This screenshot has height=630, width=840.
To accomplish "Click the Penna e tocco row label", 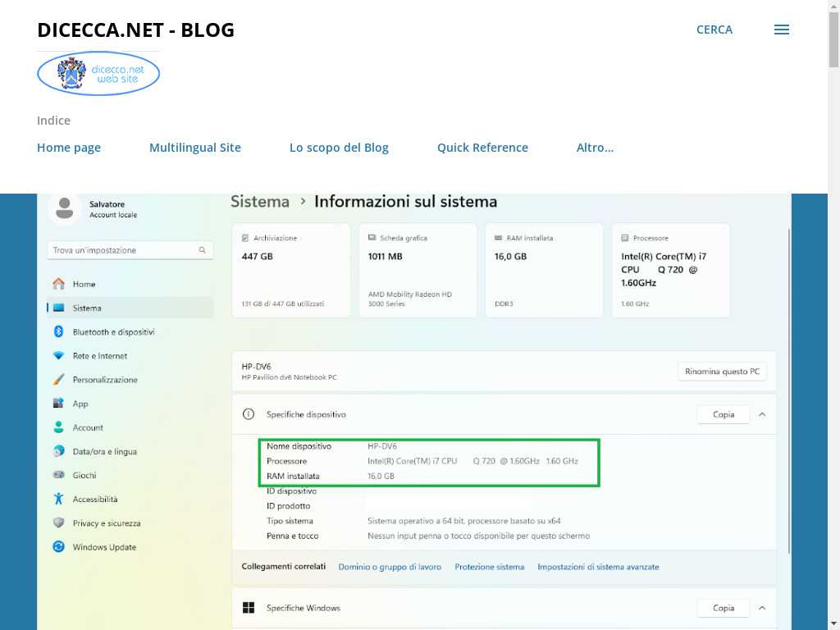I will pos(293,536).
